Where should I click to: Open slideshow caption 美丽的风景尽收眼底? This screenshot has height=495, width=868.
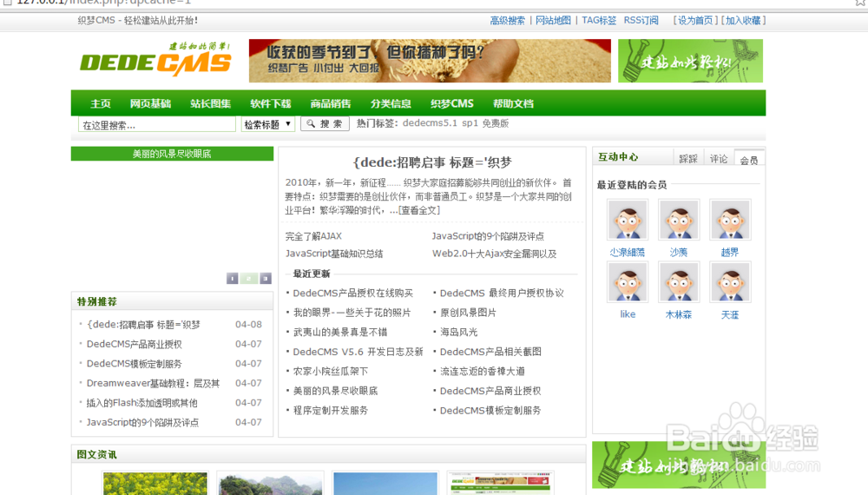click(x=172, y=154)
